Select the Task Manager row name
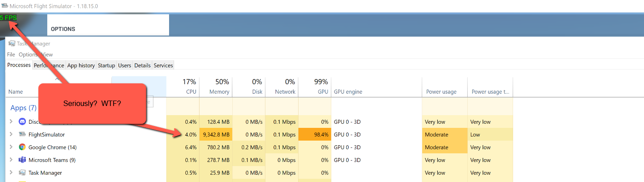644x182 pixels. tap(45, 173)
